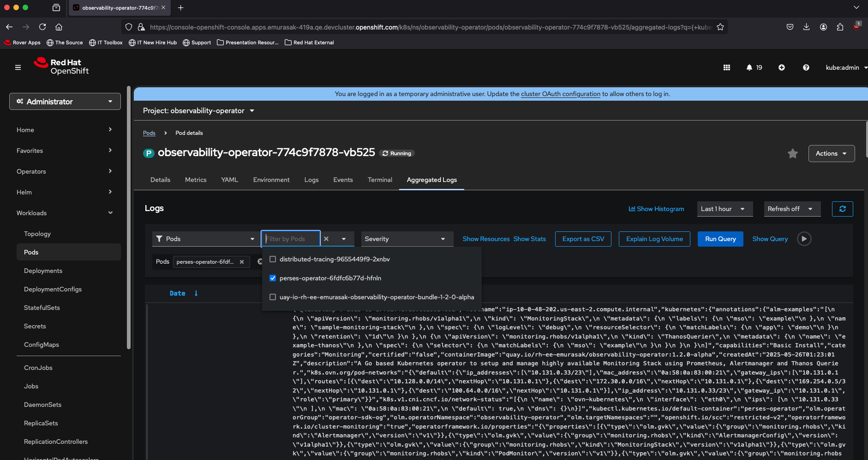This screenshot has height=460, width=868.
Task: Bookmark this page with the star
Action: point(720,27)
